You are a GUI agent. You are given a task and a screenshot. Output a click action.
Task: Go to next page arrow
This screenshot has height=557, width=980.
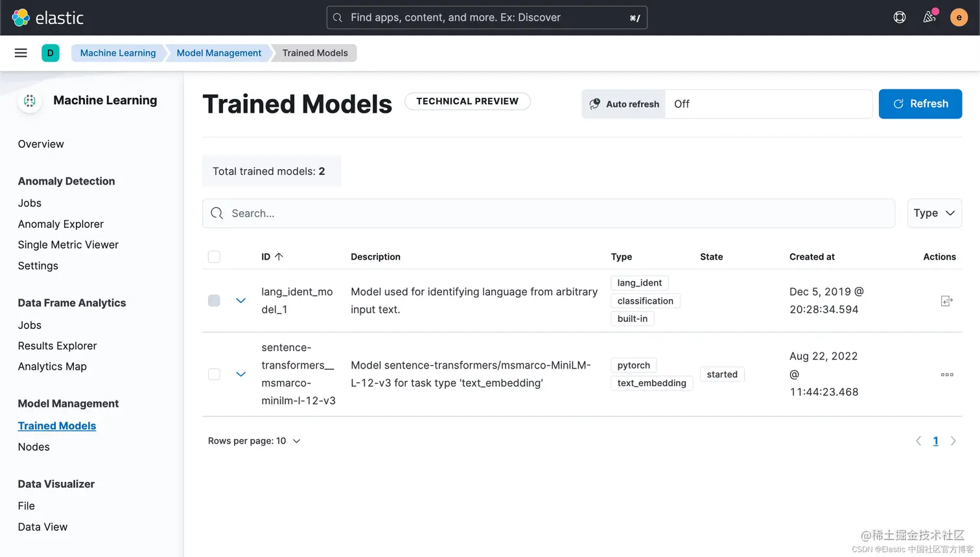click(953, 441)
